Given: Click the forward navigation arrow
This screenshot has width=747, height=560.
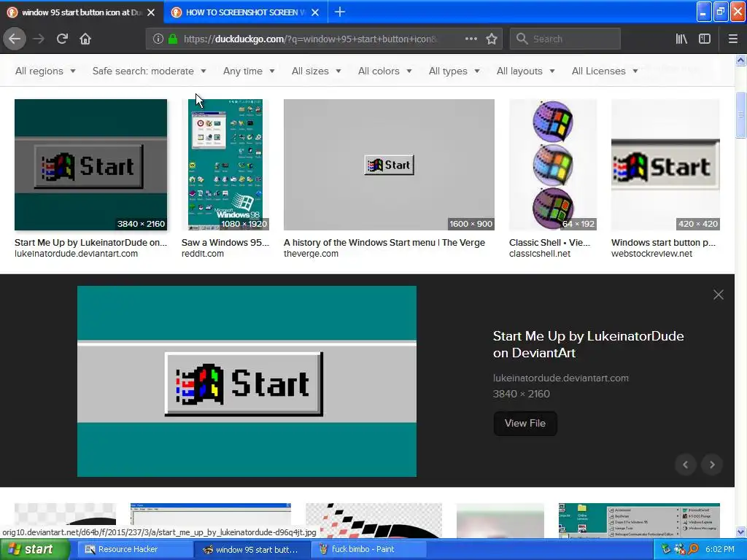Looking at the screenshot, I should (39, 39).
